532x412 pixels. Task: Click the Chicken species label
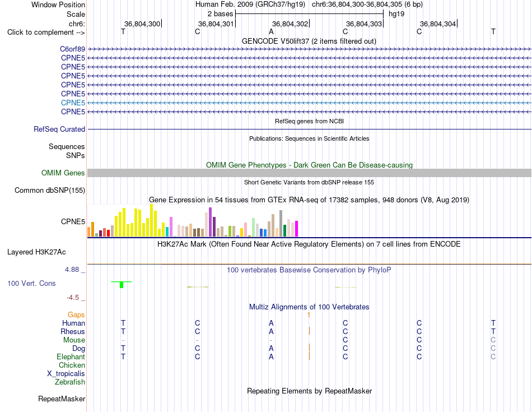pos(72,365)
